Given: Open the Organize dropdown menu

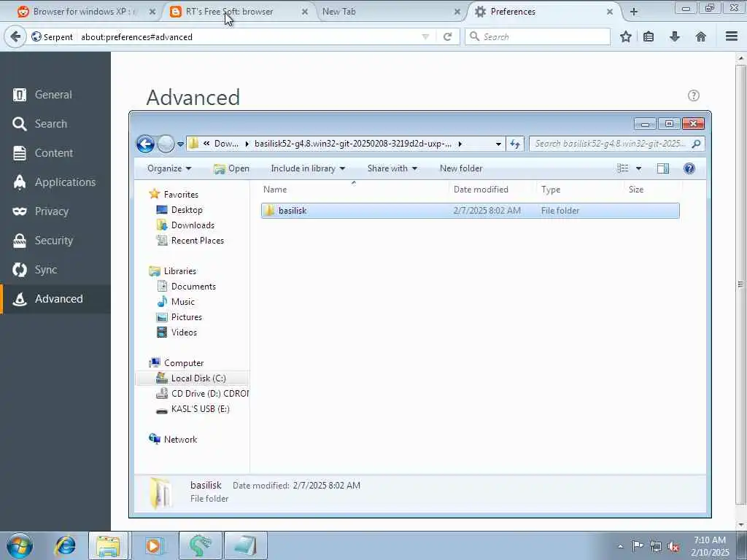Looking at the screenshot, I should pos(169,168).
